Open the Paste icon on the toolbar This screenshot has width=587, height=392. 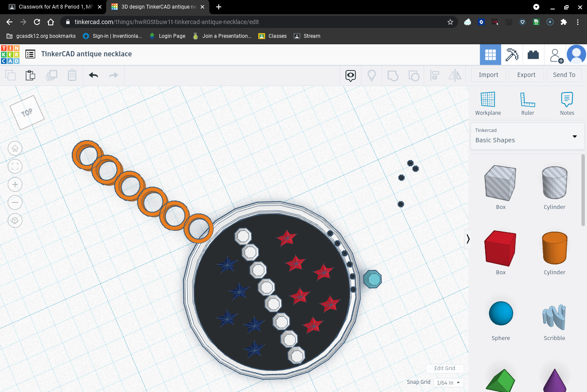click(30, 75)
